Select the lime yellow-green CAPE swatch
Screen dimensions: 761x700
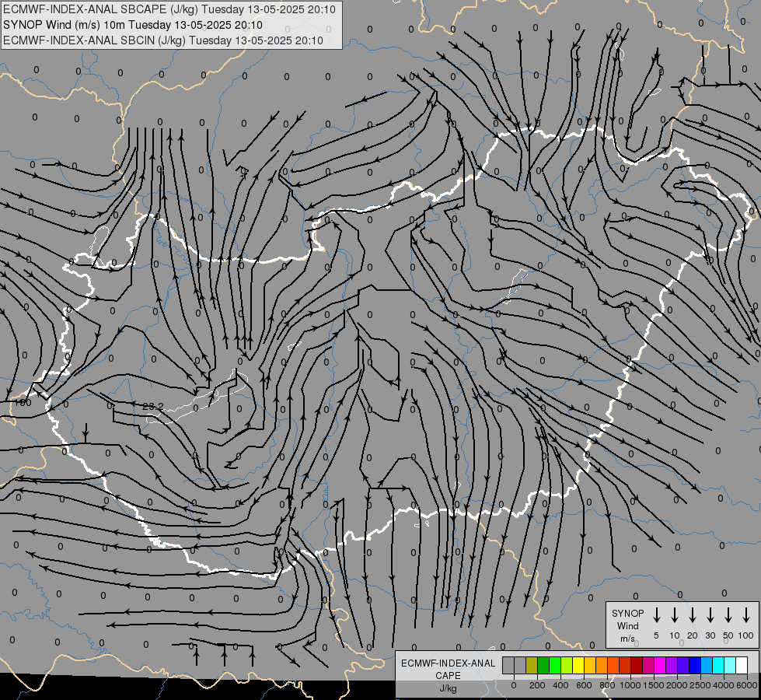567,665
